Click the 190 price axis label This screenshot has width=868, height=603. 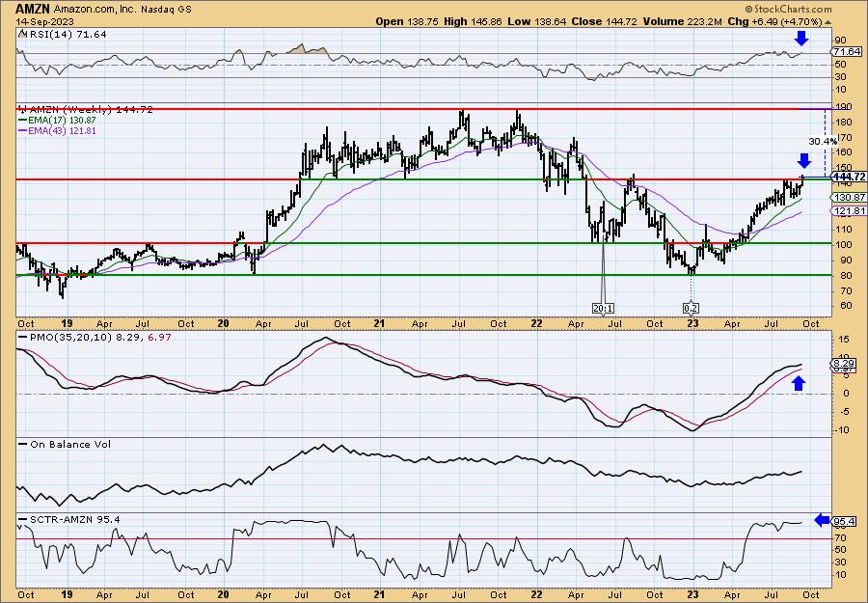point(844,107)
